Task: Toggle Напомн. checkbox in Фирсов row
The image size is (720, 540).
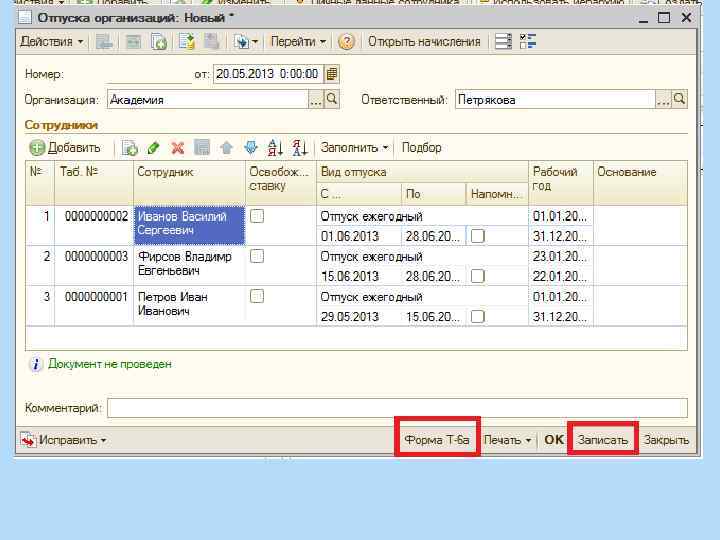Action: click(x=478, y=276)
